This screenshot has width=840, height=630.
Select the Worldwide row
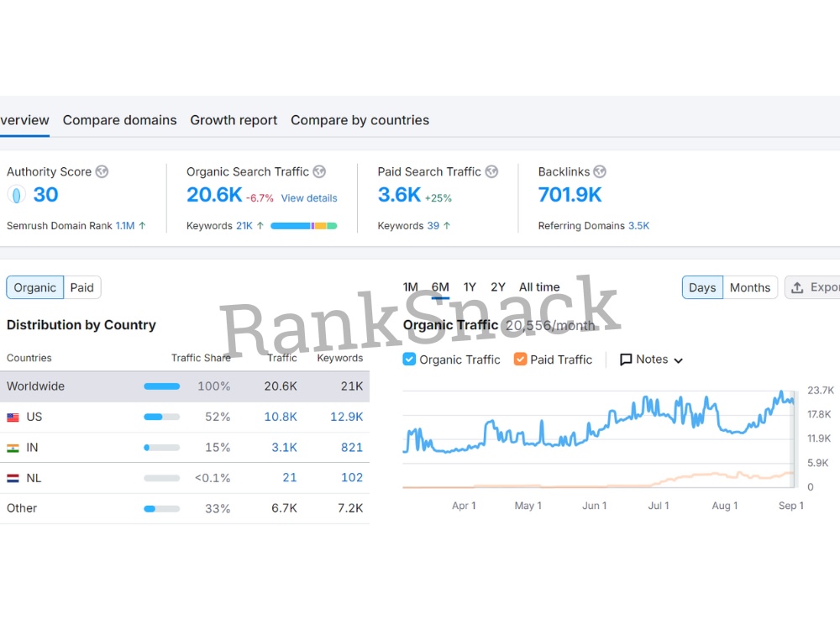point(185,386)
